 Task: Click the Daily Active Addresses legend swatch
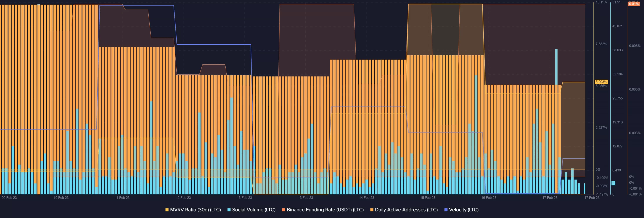point(372,210)
